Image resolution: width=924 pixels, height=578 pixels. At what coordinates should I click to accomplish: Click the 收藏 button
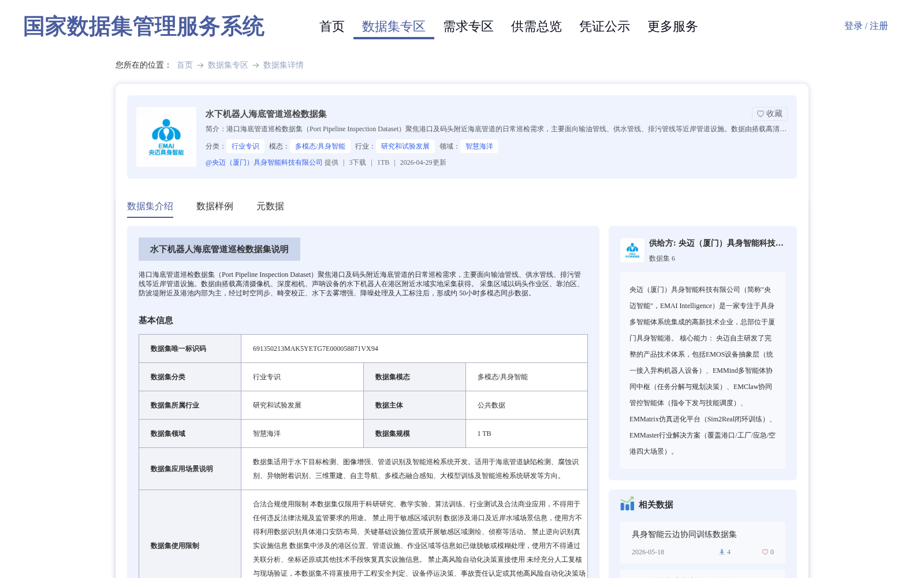coord(770,114)
